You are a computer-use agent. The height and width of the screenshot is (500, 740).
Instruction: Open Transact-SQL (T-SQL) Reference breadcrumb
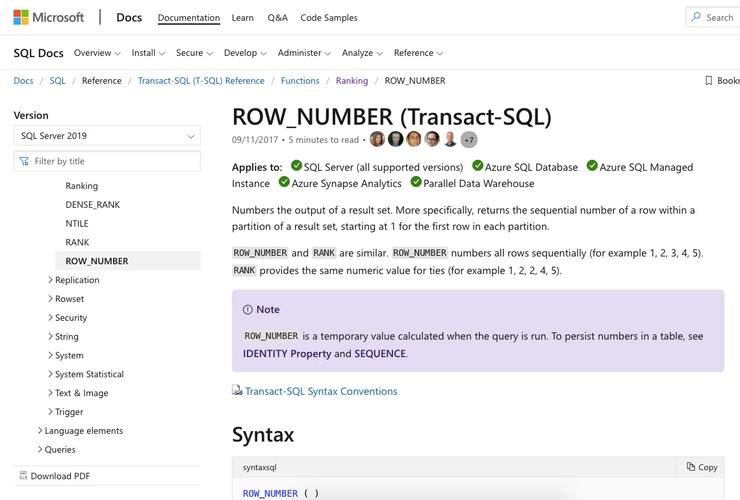coord(201,81)
